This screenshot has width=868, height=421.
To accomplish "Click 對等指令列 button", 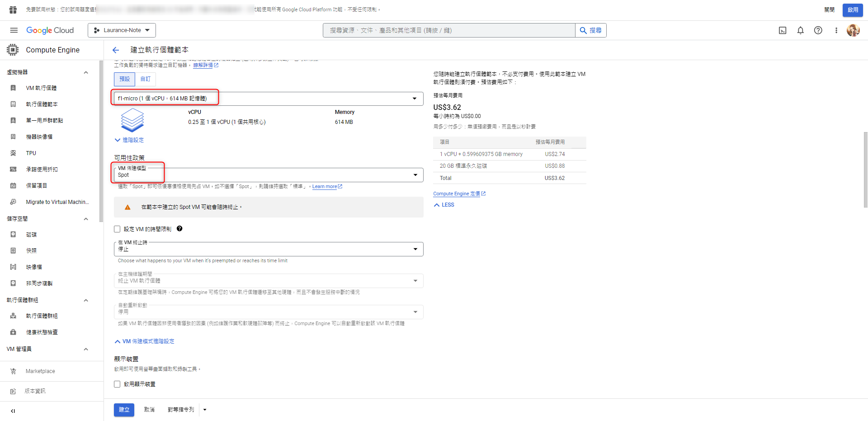I will [x=181, y=410].
